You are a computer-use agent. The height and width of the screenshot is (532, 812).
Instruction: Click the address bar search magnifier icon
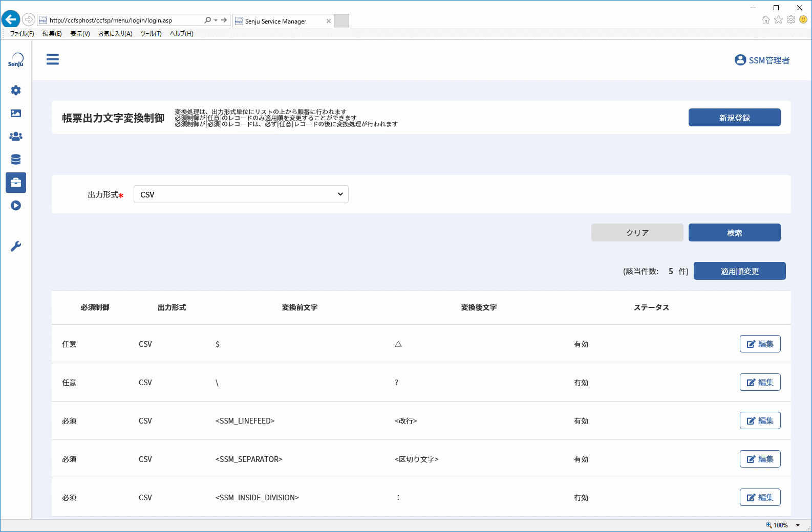pyautogui.click(x=207, y=20)
